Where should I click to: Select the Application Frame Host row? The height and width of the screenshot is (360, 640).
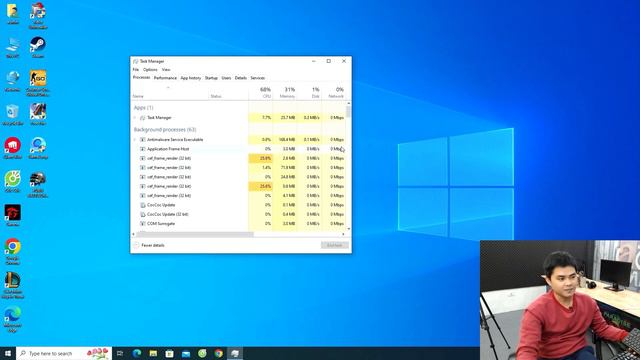(x=239, y=149)
